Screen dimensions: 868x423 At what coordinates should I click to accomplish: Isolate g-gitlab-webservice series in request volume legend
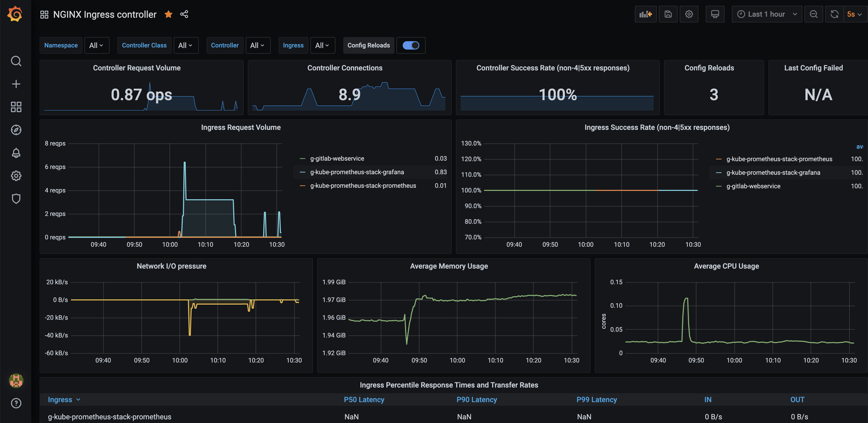click(337, 158)
